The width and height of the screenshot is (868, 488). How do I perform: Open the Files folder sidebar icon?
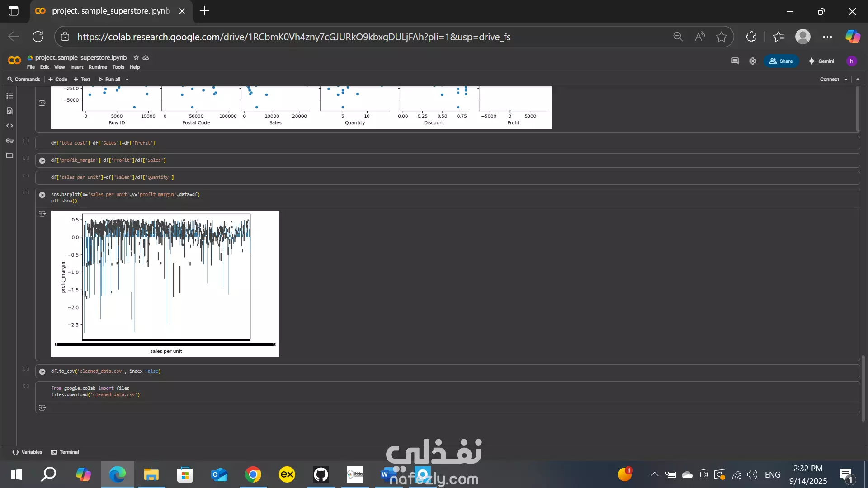[9, 155]
